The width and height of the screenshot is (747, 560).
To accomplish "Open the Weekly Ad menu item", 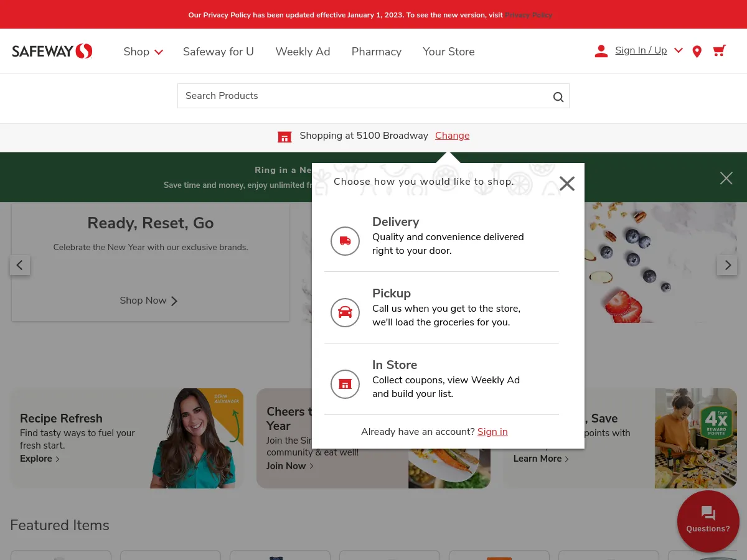I will coord(303,52).
